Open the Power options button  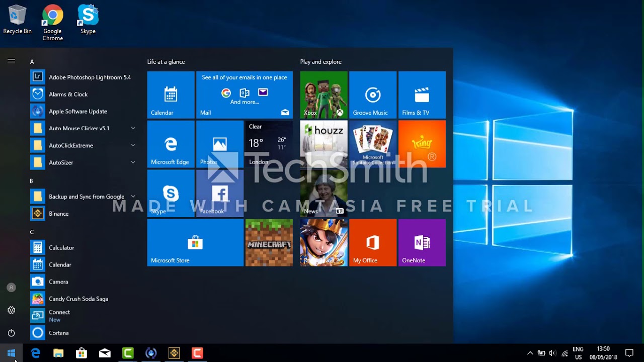[11, 333]
